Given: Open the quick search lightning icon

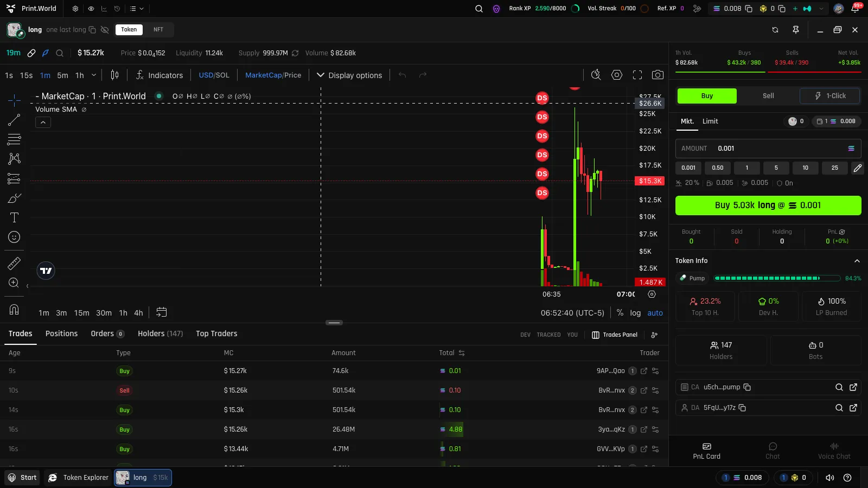Looking at the screenshot, I should (596, 75).
